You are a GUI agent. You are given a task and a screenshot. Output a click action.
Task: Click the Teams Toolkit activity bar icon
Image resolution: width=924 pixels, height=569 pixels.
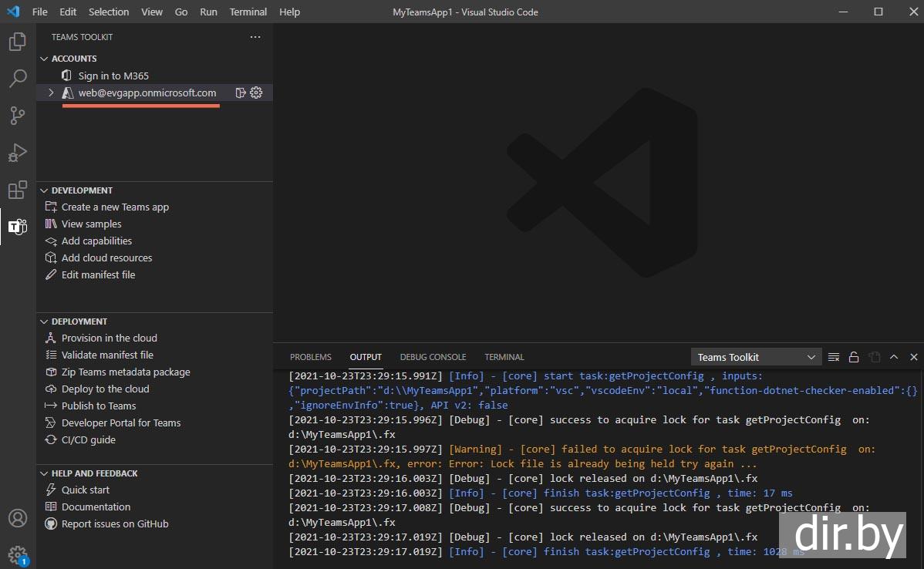[x=17, y=227]
